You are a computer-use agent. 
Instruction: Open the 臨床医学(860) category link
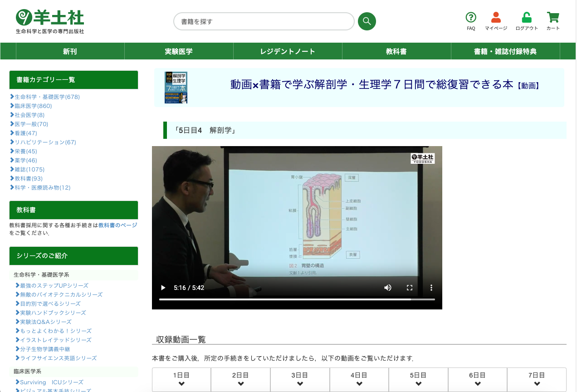tap(33, 106)
